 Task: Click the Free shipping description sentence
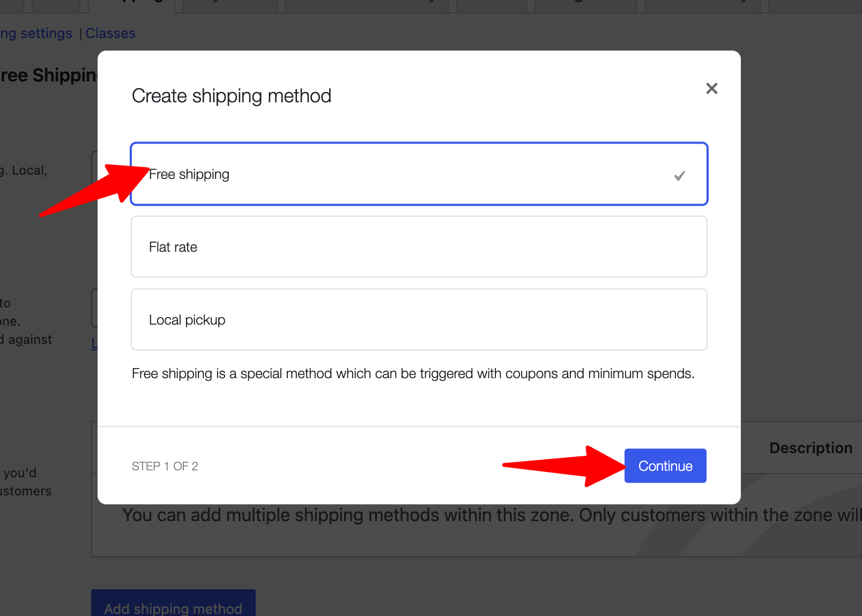pos(413,374)
